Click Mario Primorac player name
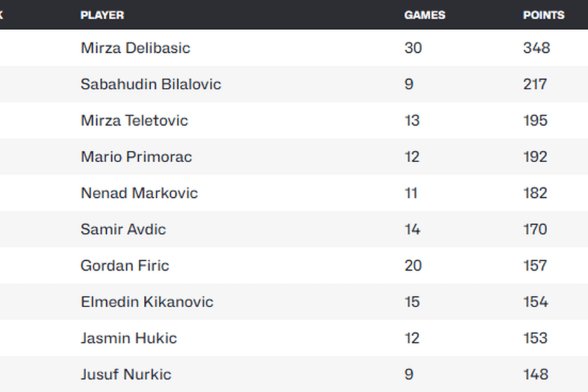Screen dimensions: 588x392 pos(136,157)
